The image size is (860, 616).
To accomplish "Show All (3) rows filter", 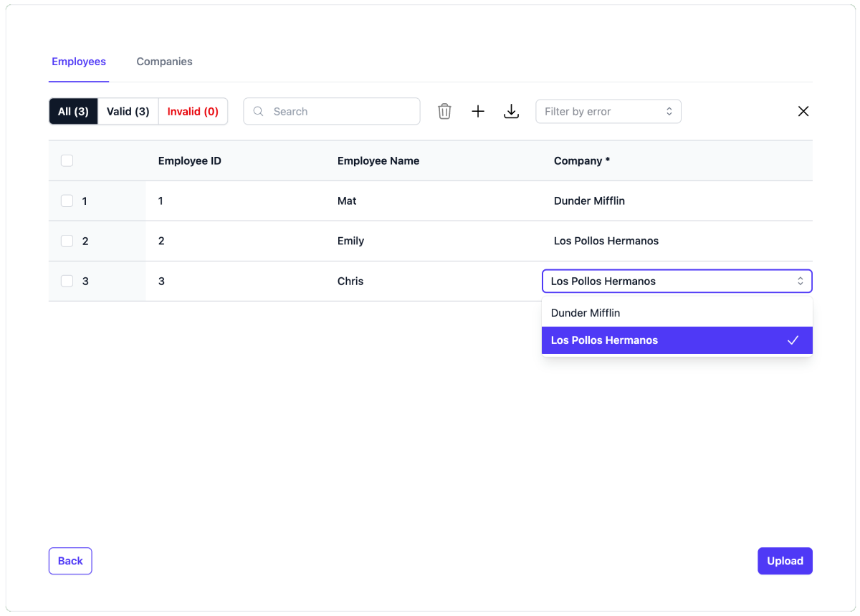I will (73, 111).
